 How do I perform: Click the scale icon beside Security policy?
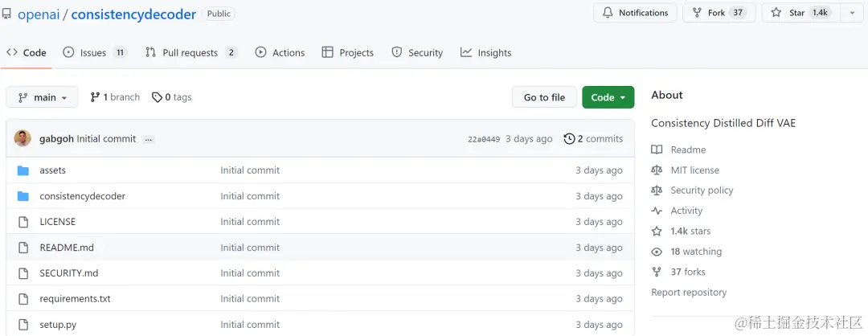point(657,191)
